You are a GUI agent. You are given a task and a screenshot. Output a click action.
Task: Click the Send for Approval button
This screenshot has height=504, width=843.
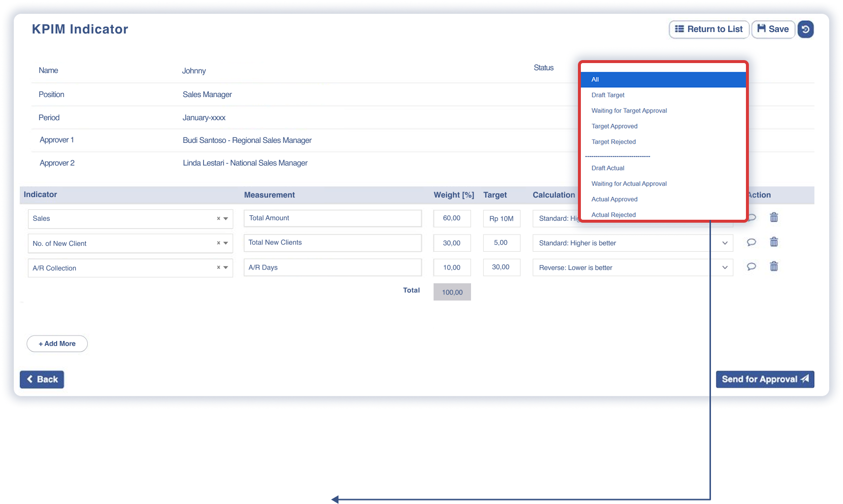click(x=765, y=379)
